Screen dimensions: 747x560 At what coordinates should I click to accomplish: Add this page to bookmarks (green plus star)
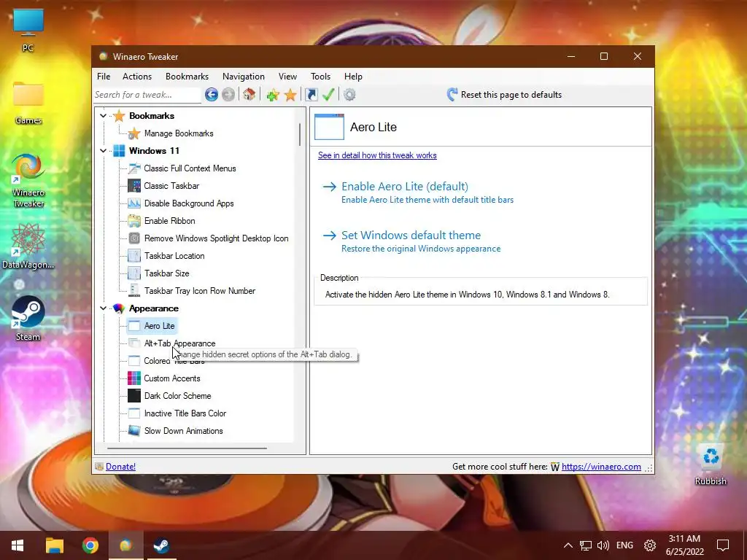tap(273, 95)
